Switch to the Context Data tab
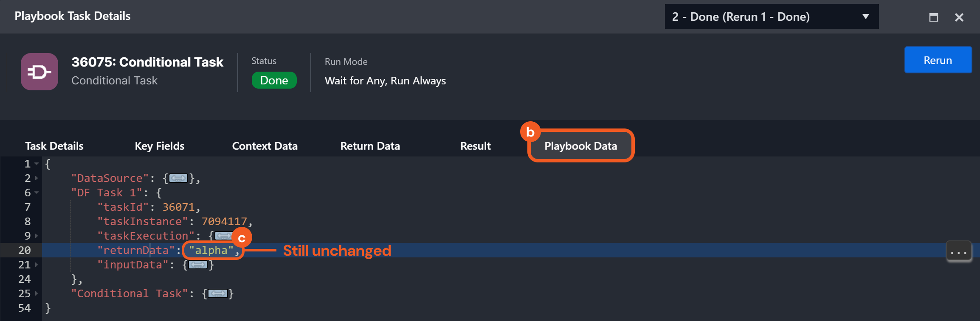The image size is (980, 321). [x=265, y=146]
